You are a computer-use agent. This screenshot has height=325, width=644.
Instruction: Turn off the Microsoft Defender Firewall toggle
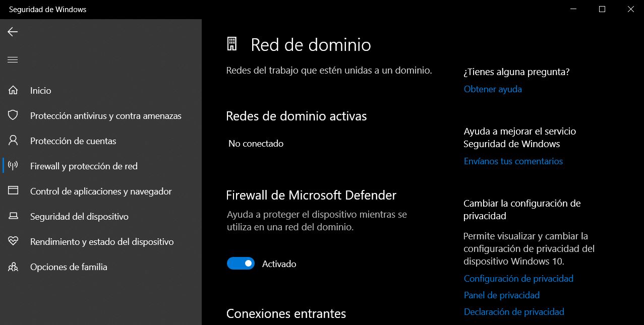point(241,264)
